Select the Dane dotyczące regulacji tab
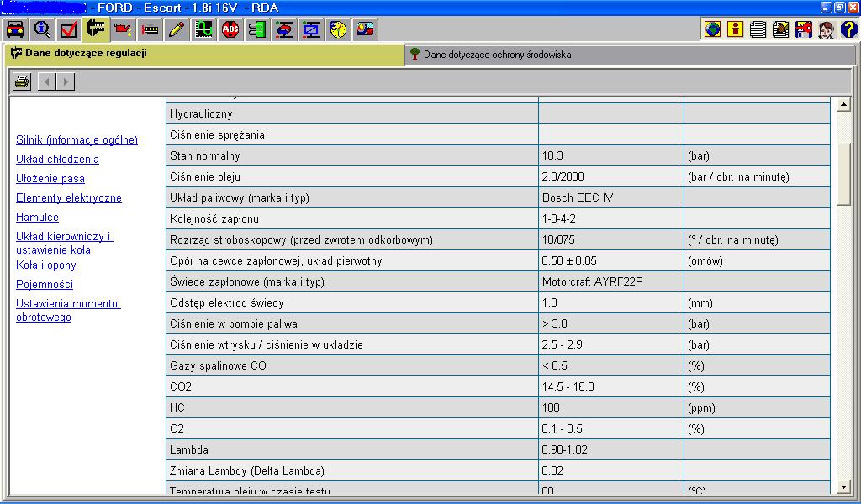Image resolution: width=861 pixels, height=504 pixels. point(86,53)
